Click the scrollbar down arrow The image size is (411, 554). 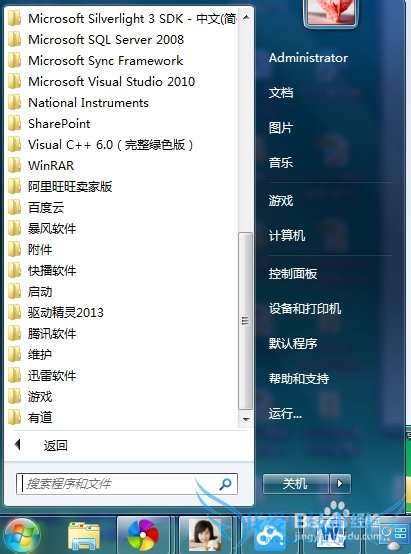pos(246,420)
